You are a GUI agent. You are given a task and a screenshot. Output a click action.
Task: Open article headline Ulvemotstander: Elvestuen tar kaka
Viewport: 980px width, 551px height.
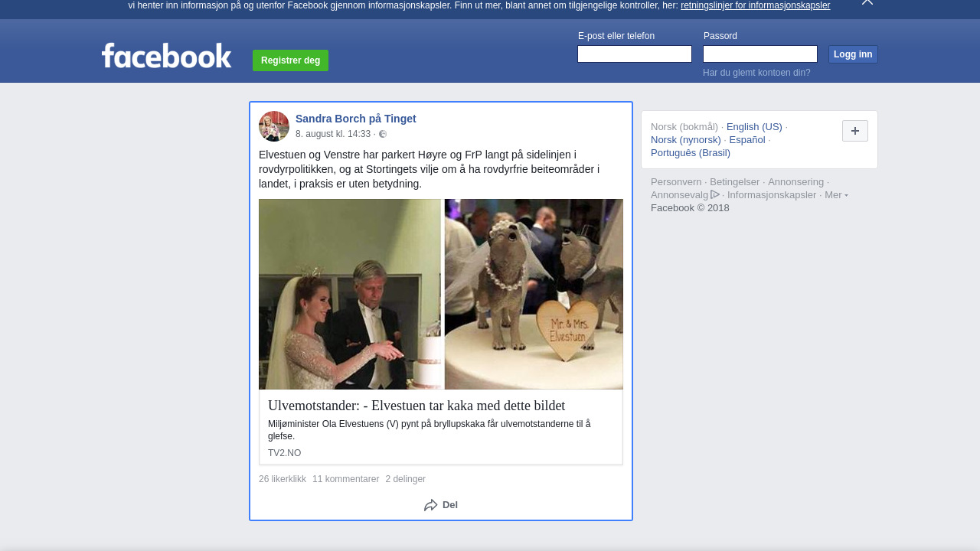click(416, 406)
